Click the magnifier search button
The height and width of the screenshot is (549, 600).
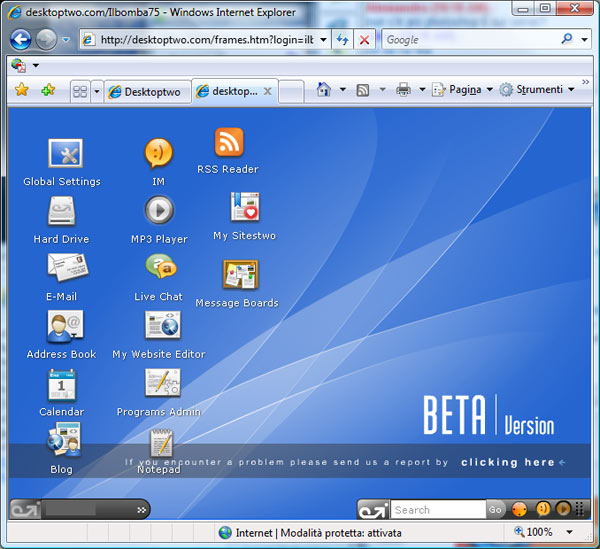click(x=567, y=39)
